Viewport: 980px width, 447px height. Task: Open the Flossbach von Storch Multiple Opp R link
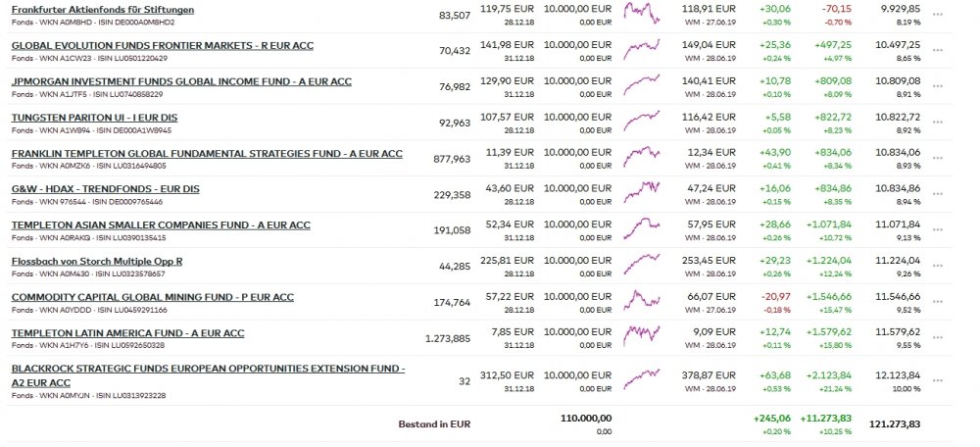point(97,261)
